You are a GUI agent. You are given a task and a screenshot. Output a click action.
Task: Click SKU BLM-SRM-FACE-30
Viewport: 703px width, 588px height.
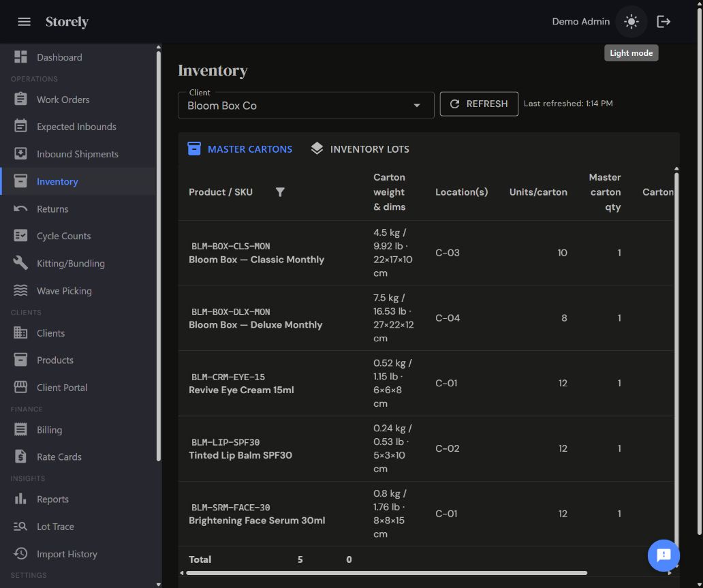click(230, 508)
